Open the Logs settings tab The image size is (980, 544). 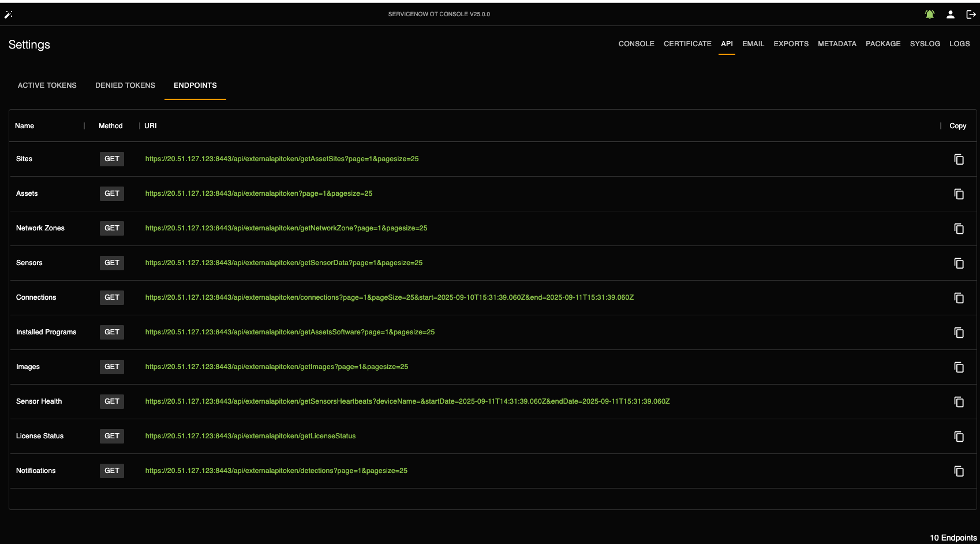tap(959, 44)
